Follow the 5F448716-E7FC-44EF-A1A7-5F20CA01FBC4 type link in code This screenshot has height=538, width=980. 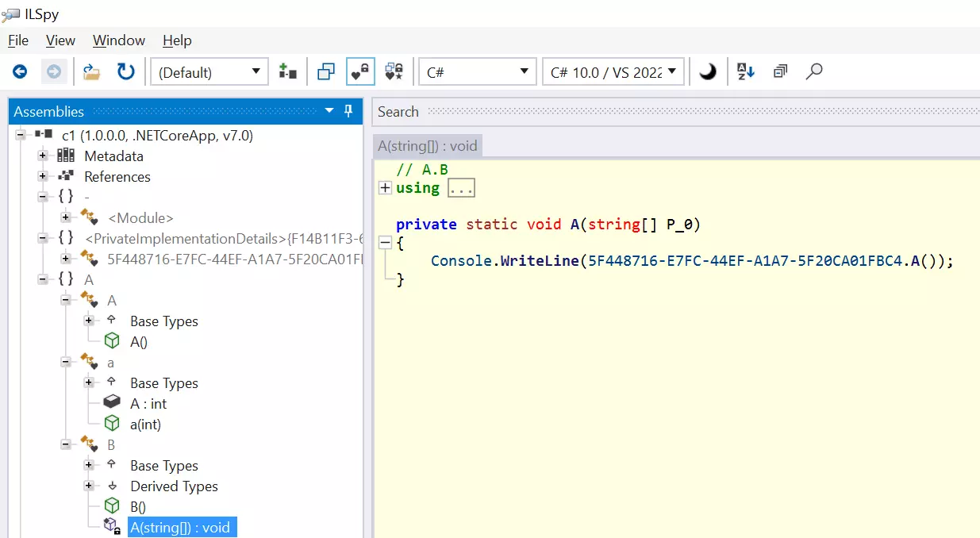pos(746,260)
